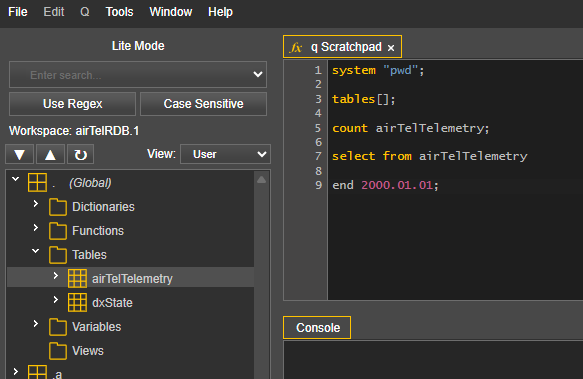Collapse the (Global) namespace node
Image resolution: width=583 pixels, height=379 pixels.
pyautogui.click(x=16, y=179)
